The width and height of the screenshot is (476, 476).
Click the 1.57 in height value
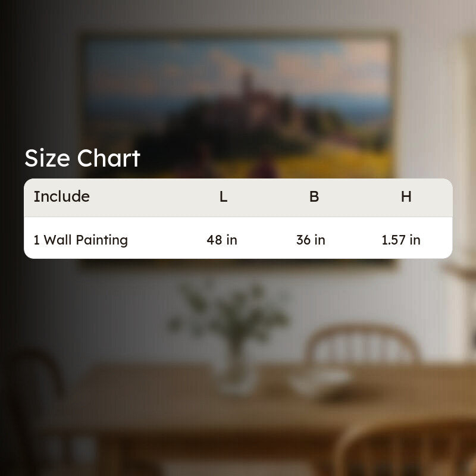pos(401,240)
